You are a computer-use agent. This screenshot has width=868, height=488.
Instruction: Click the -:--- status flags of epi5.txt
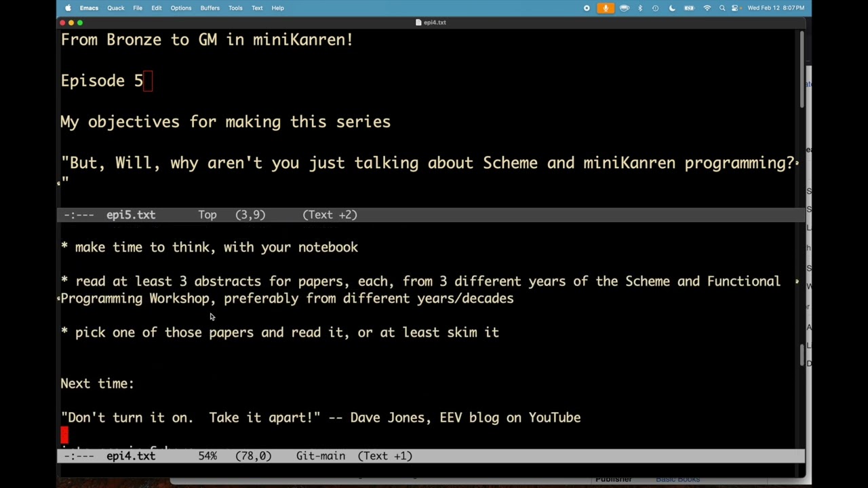(x=79, y=215)
